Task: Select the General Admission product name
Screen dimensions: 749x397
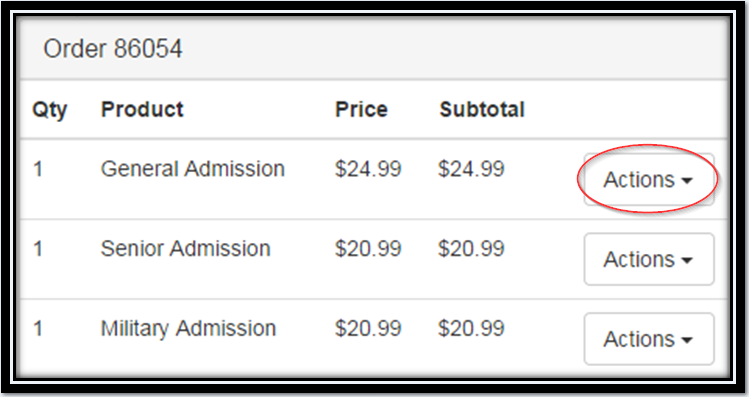Action: point(193,169)
